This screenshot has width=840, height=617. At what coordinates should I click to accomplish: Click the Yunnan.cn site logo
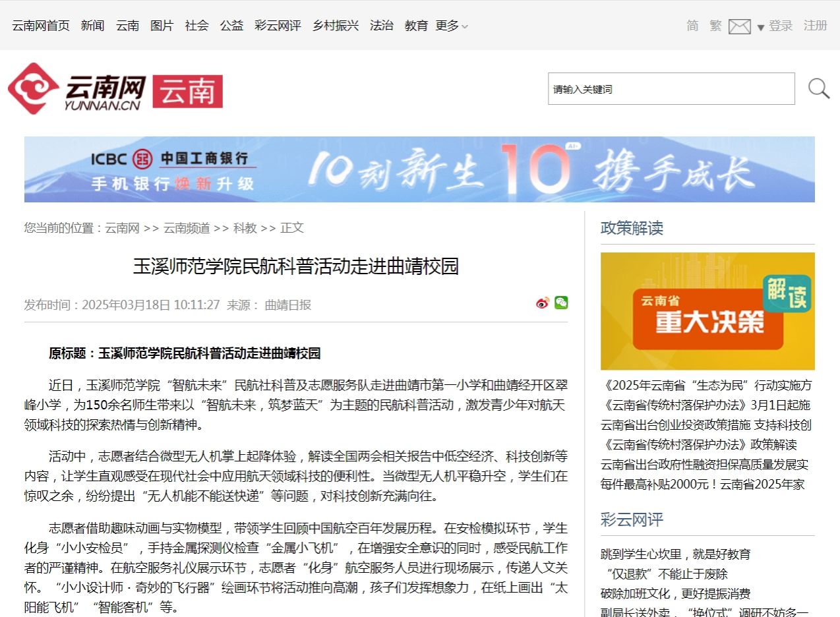tap(77, 89)
